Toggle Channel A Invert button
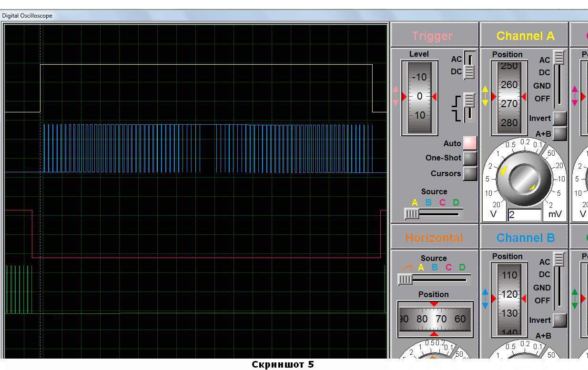 tap(560, 118)
